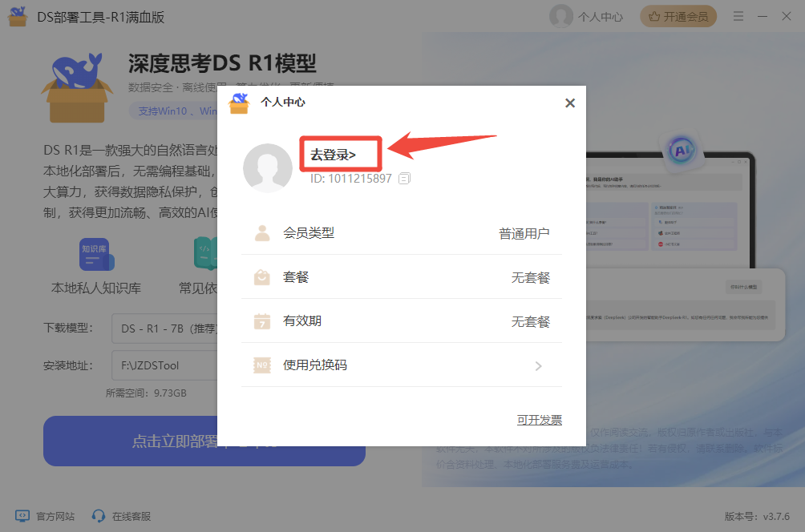Close the 个人中心 dialog
The width and height of the screenshot is (805, 532).
pyautogui.click(x=570, y=103)
